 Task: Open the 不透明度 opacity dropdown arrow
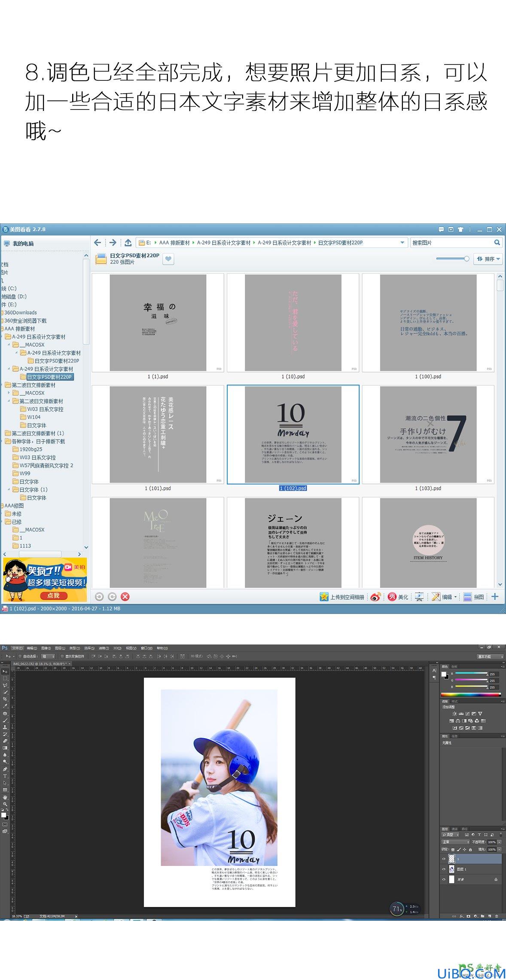499,842
